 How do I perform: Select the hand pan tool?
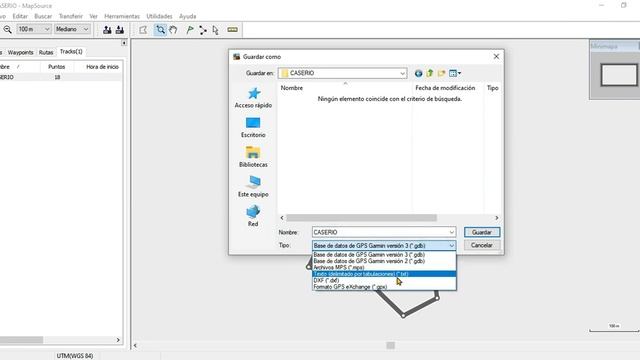(x=173, y=29)
